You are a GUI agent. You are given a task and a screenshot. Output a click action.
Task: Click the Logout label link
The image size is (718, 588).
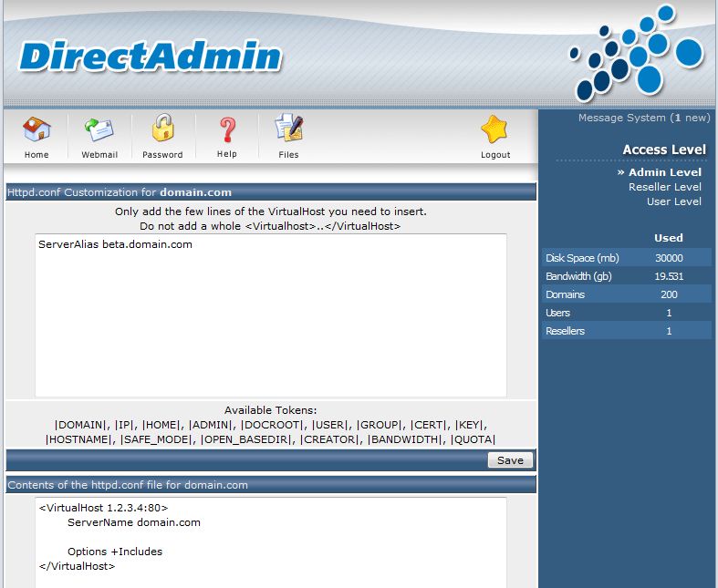(495, 155)
